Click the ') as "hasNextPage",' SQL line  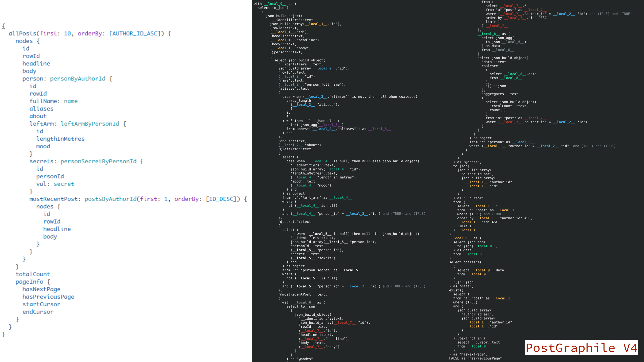(x=468, y=354)
